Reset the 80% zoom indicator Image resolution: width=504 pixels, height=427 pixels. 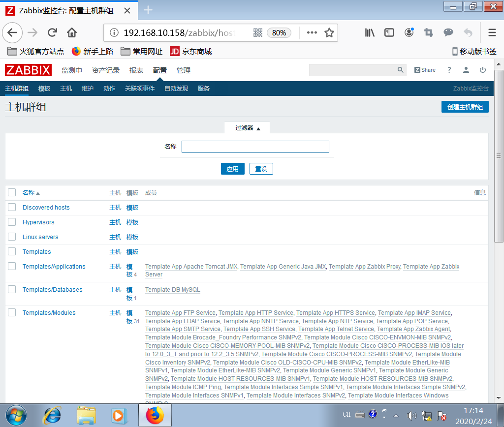pyautogui.click(x=279, y=33)
